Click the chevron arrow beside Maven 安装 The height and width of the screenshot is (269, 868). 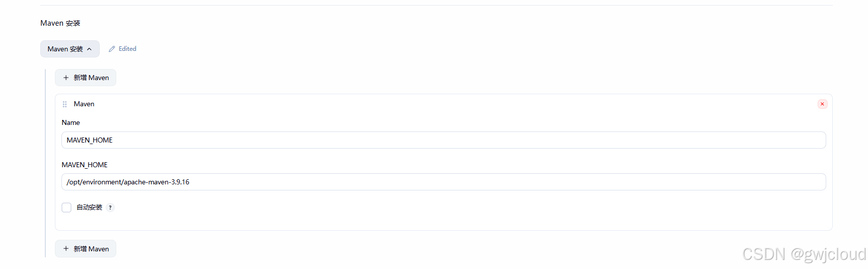tap(90, 49)
